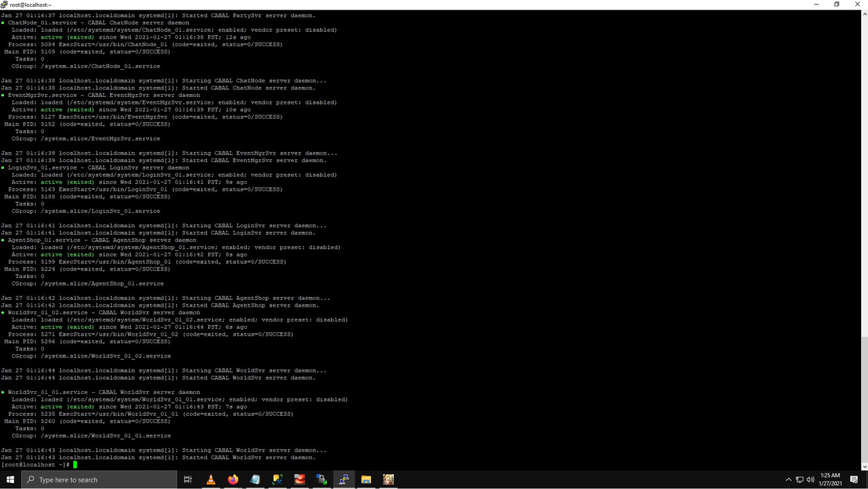Click the Main PID: 5109 line
The image size is (868, 489).
pos(89,52)
